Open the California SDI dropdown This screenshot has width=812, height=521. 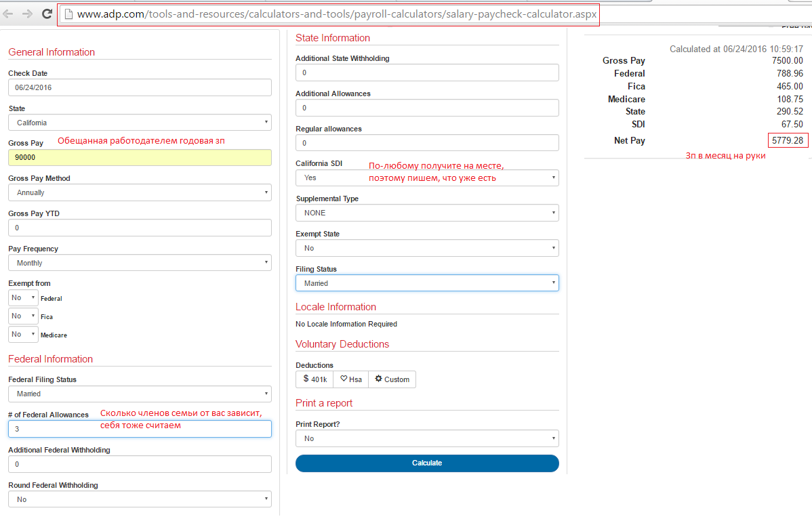click(427, 178)
